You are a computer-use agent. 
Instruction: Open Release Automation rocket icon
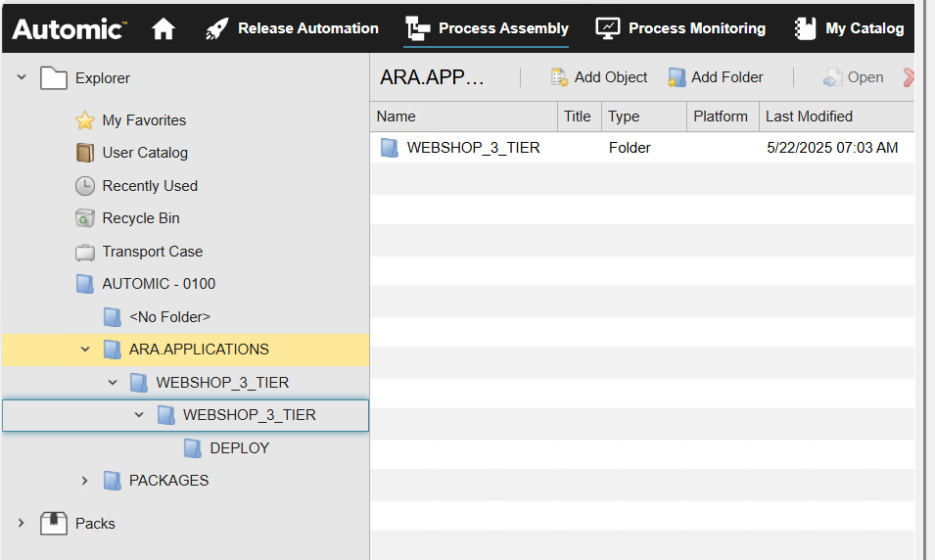tap(217, 28)
